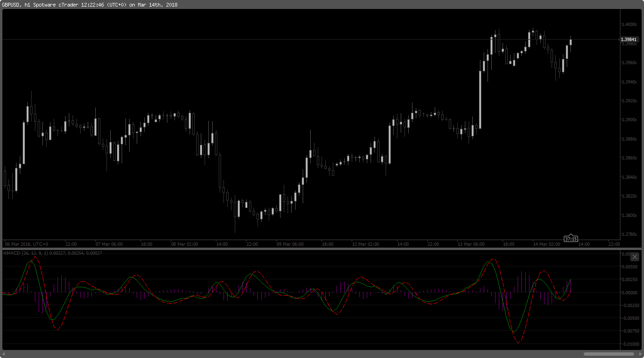Click the 1.3840 price axis label
Viewport: 644px width, 358px height.
629,177
